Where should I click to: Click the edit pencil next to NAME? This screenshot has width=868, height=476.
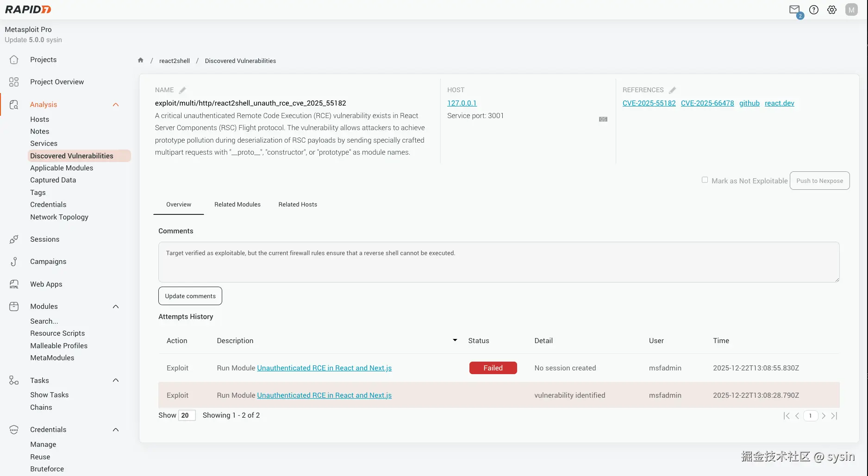(182, 90)
